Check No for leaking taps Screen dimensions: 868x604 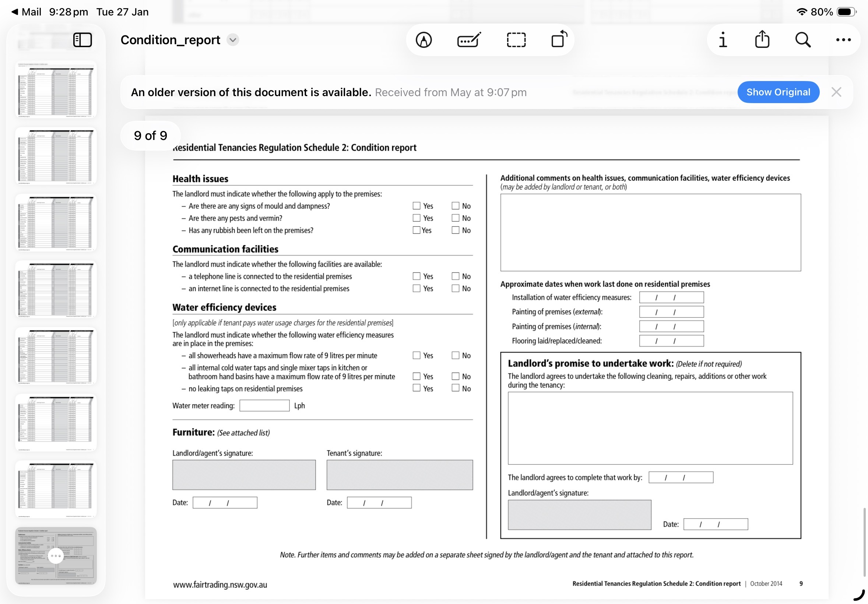(455, 388)
